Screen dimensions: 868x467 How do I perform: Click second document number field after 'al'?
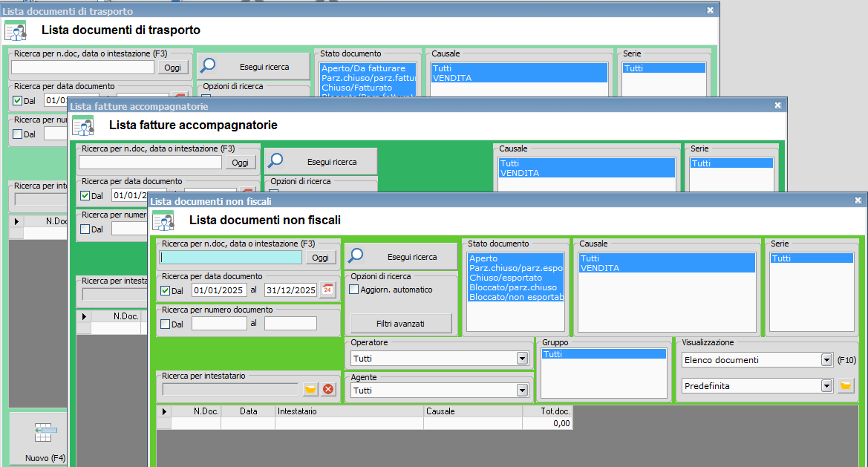(290, 324)
